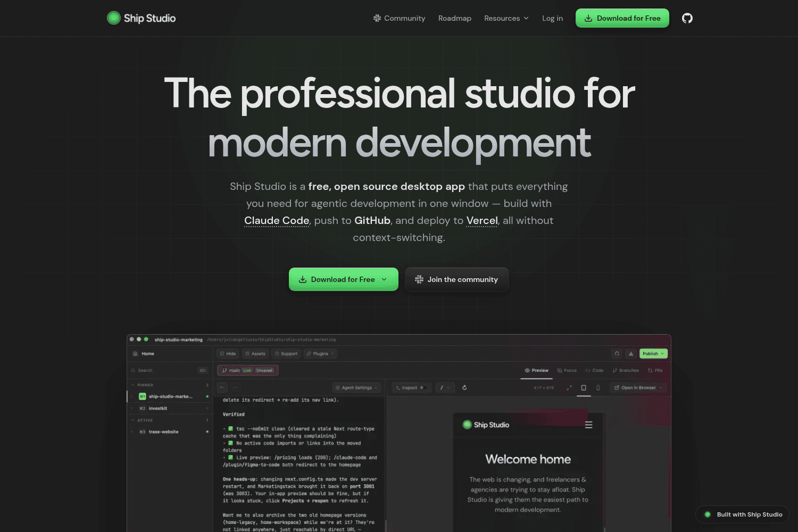798x532 pixels.
Task: Click the Home icon in the app sidebar
Action: click(x=135, y=354)
